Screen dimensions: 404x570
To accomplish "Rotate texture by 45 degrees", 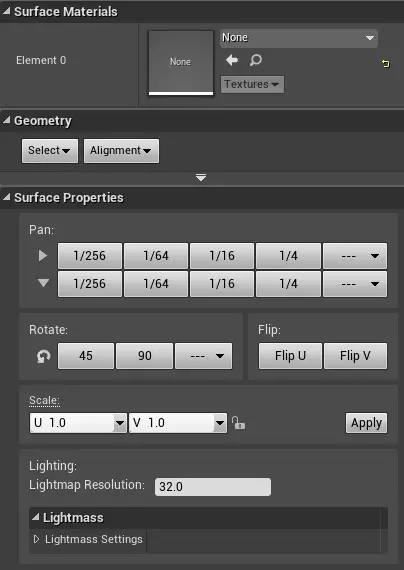I will 86,356.
